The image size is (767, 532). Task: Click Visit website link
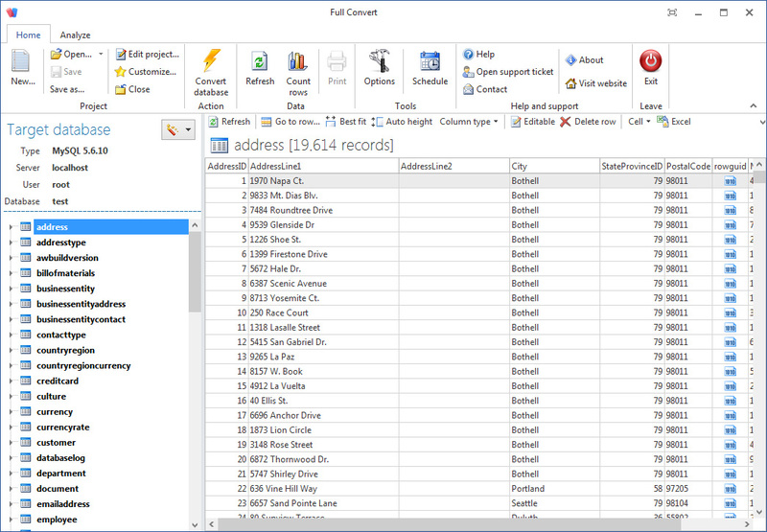coord(595,83)
